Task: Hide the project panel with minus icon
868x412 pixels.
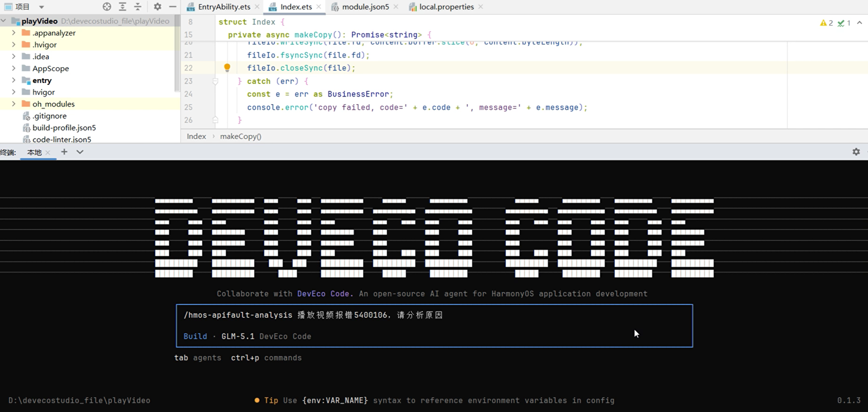Action: 173,7
